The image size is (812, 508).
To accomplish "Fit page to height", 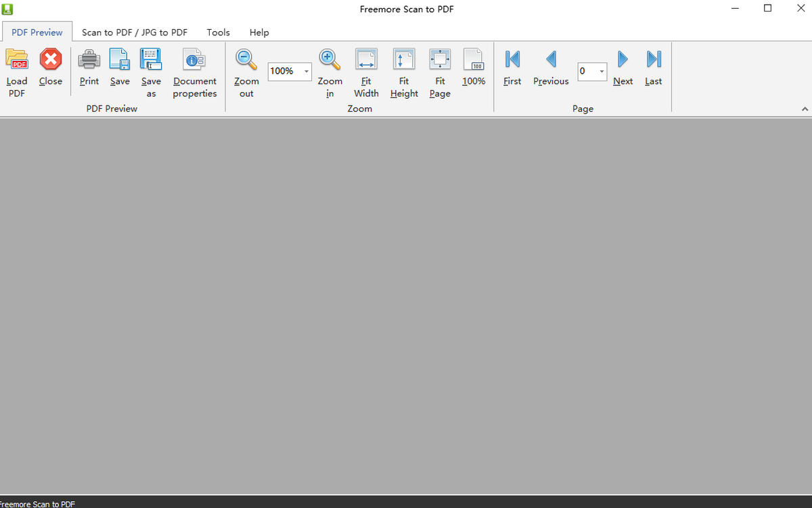I will click(x=404, y=73).
